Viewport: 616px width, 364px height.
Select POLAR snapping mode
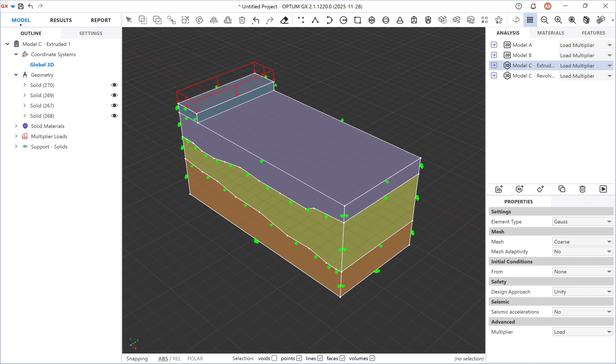(195, 358)
